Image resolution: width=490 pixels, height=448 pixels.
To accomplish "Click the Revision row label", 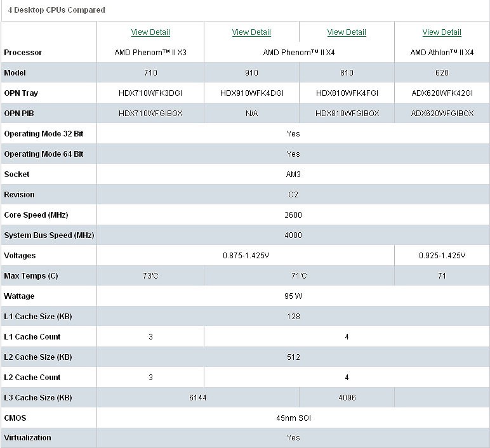I will click(x=19, y=195).
